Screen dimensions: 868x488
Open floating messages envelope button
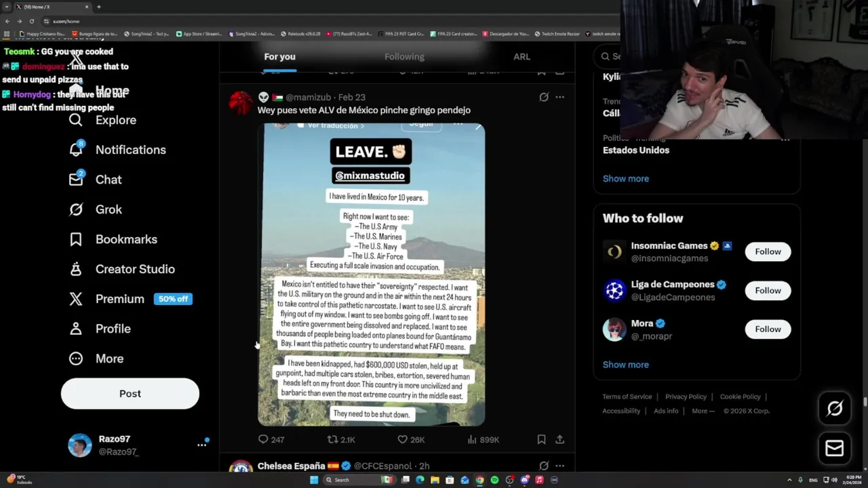pyautogui.click(x=834, y=449)
